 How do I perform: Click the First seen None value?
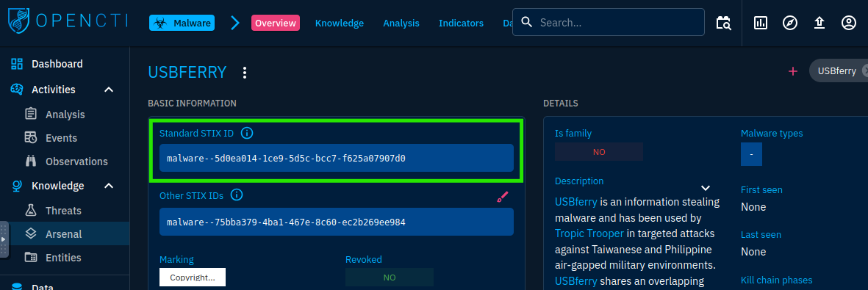coord(753,207)
